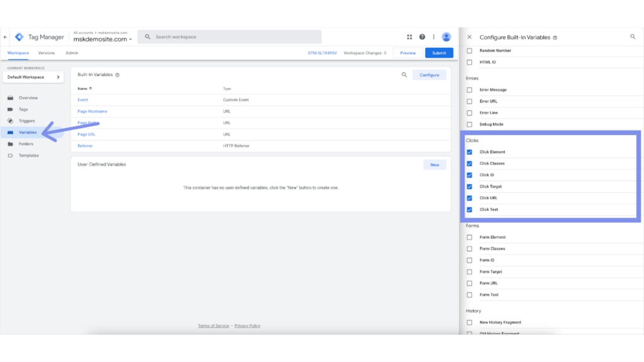Viewport: 644px width, 362px height.
Task: Click the Templates sidebar icon
Action: pyautogui.click(x=10, y=155)
